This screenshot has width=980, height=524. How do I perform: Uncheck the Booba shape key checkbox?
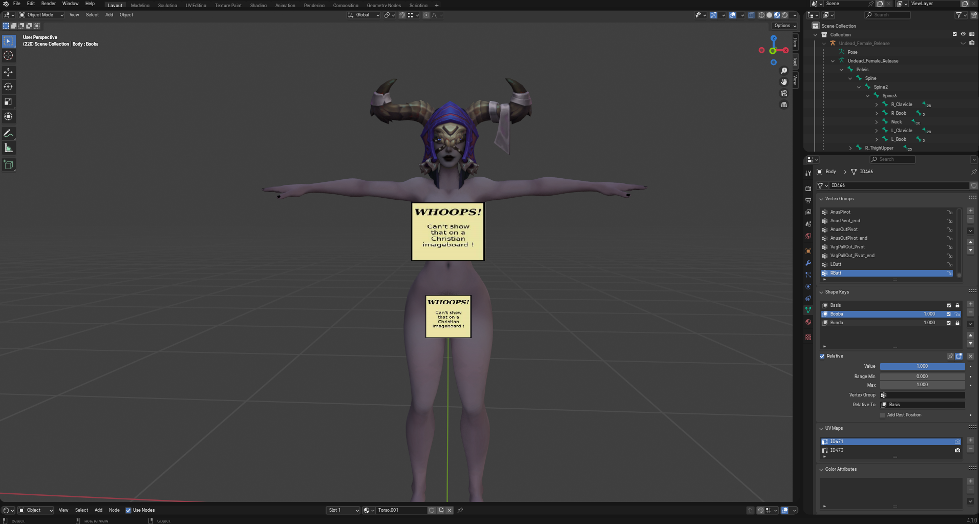pyautogui.click(x=948, y=314)
